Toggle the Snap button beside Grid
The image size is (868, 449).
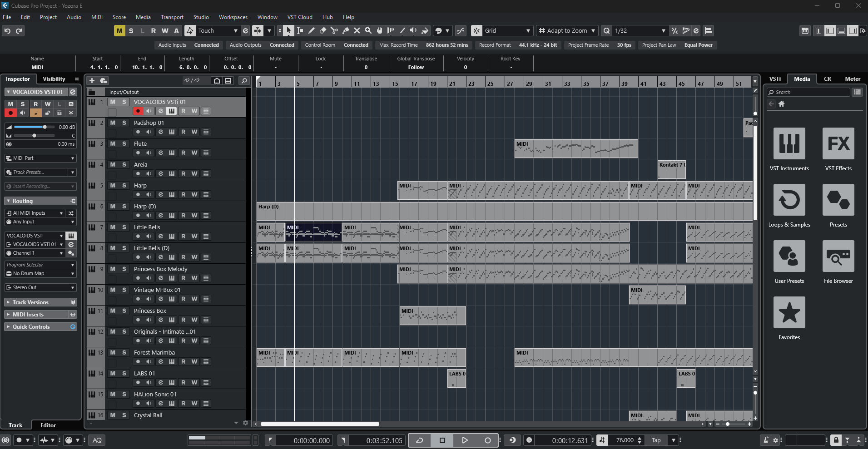coord(476,31)
